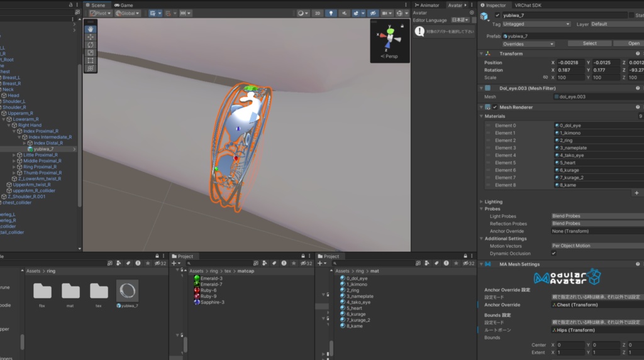Viewport: 644px width, 360px height.
Task: Select yubiwa_7 in the hierarchy
Action: point(43,149)
